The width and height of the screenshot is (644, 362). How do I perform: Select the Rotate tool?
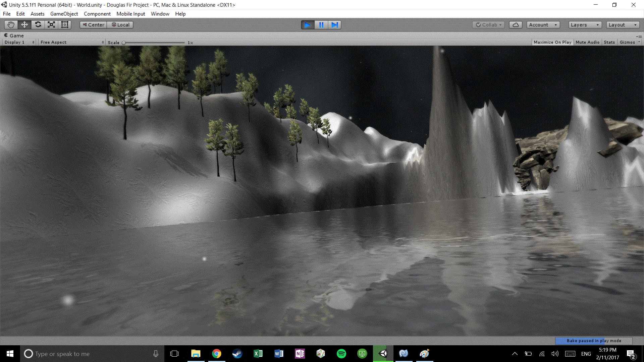(x=38, y=25)
